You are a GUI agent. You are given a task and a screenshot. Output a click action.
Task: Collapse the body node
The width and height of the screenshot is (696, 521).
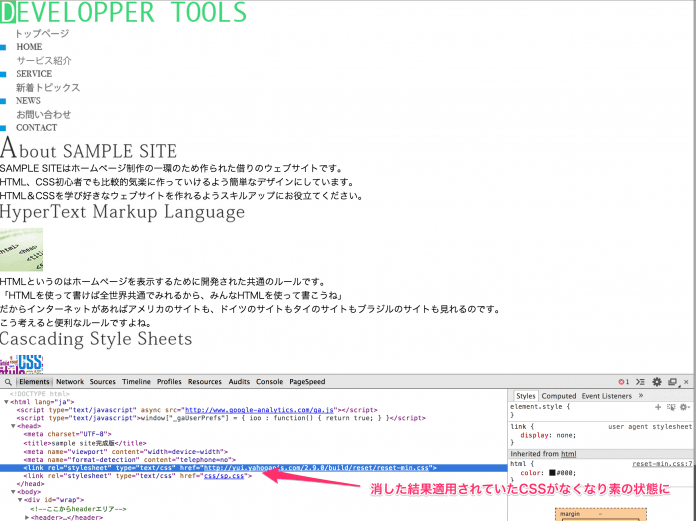pos(13,492)
